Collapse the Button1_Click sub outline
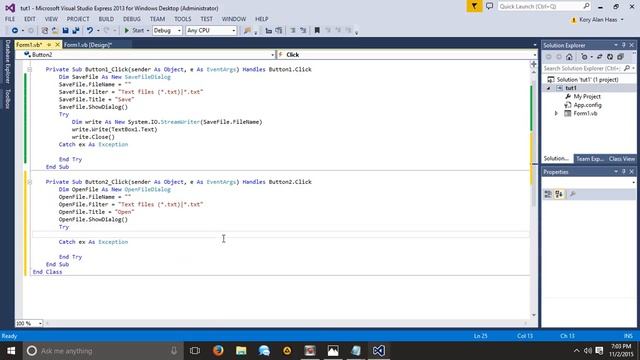The width and height of the screenshot is (640, 360). pyautogui.click(x=29, y=69)
